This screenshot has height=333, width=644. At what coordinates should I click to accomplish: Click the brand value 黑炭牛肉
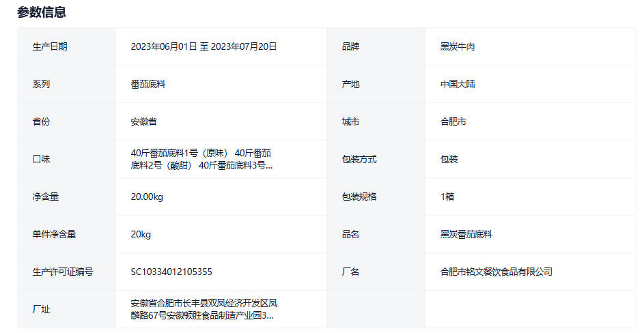[x=458, y=46]
